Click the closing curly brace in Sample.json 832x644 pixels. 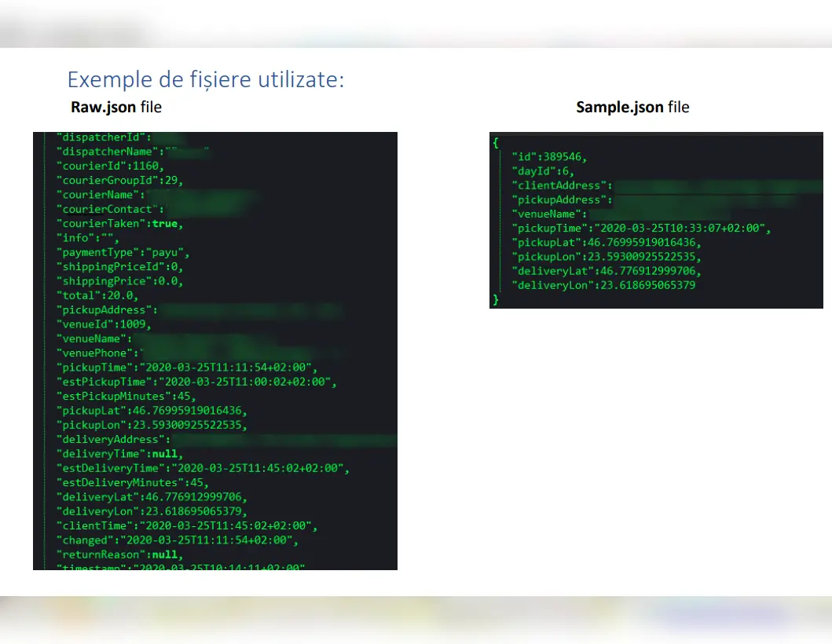coord(496,300)
